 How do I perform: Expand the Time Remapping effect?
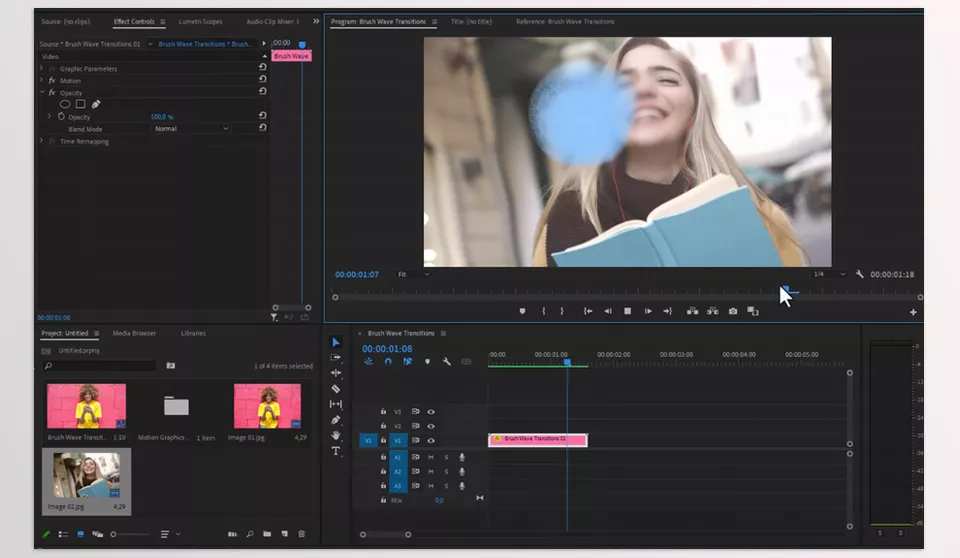(42, 141)
